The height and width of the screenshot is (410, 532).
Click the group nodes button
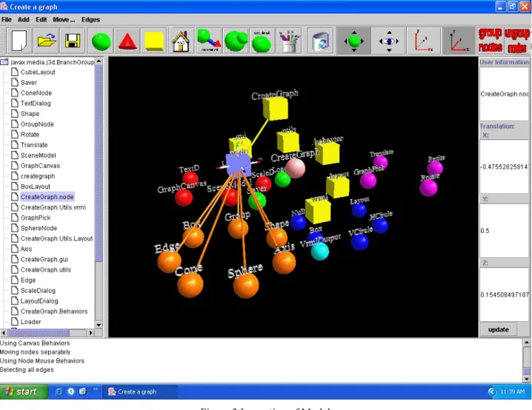pyautogui.click(x=490, y=41)
